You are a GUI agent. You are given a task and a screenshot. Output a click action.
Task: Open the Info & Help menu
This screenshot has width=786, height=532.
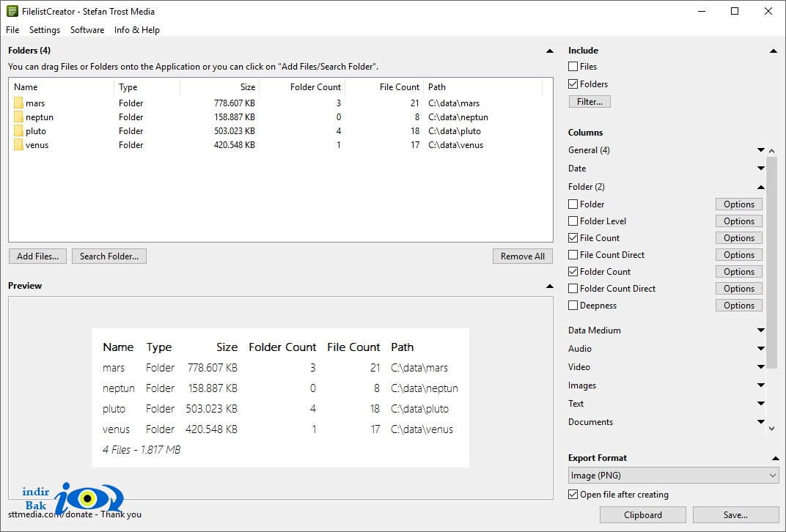(137, 30)
